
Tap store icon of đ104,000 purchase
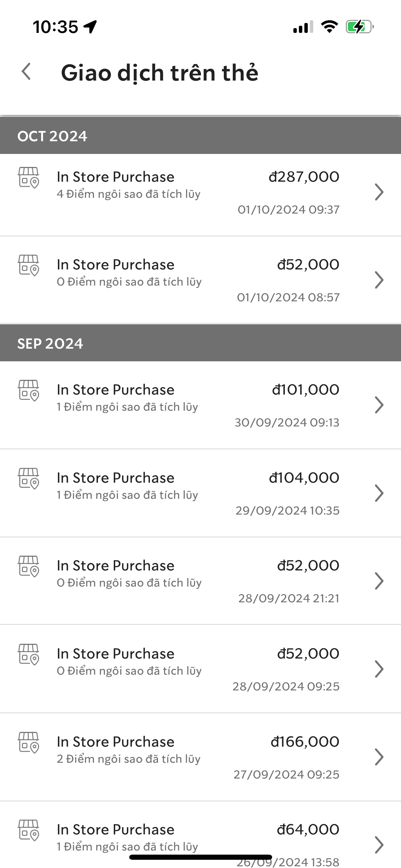[28, 479]
